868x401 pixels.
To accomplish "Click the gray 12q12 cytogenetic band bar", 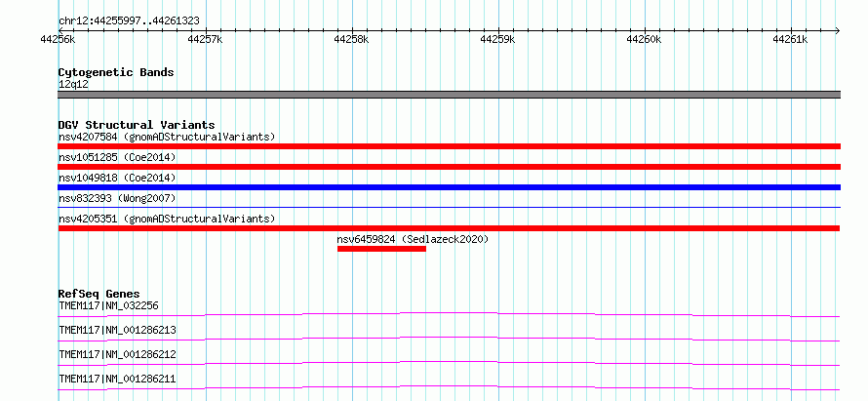I will [449, 95].
